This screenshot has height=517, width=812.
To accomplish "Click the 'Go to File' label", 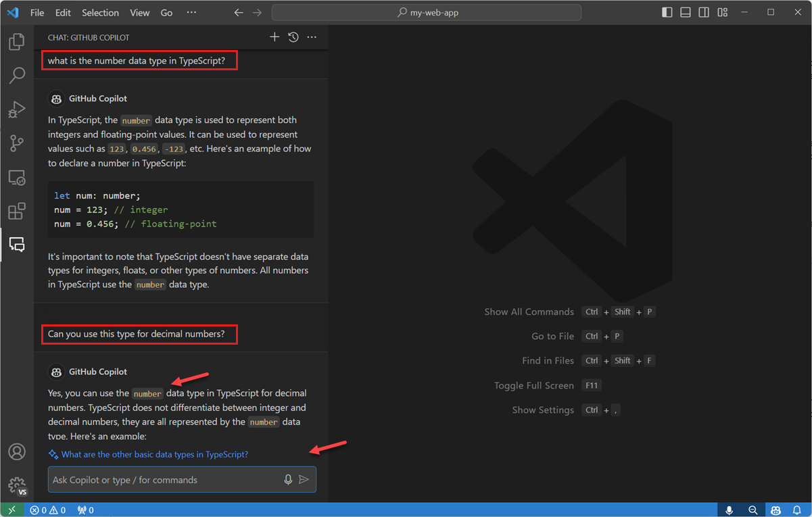I will pyautogui.click(x=552, y=336).
